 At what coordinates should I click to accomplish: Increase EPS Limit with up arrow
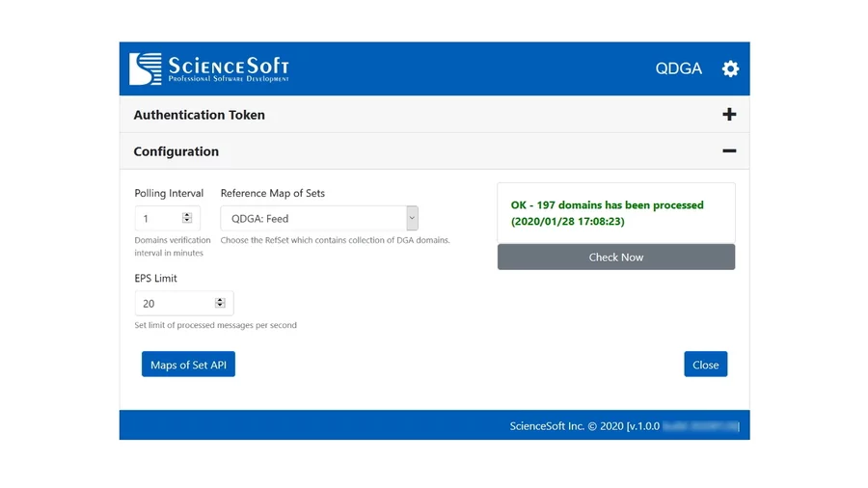tap(220, 300)
